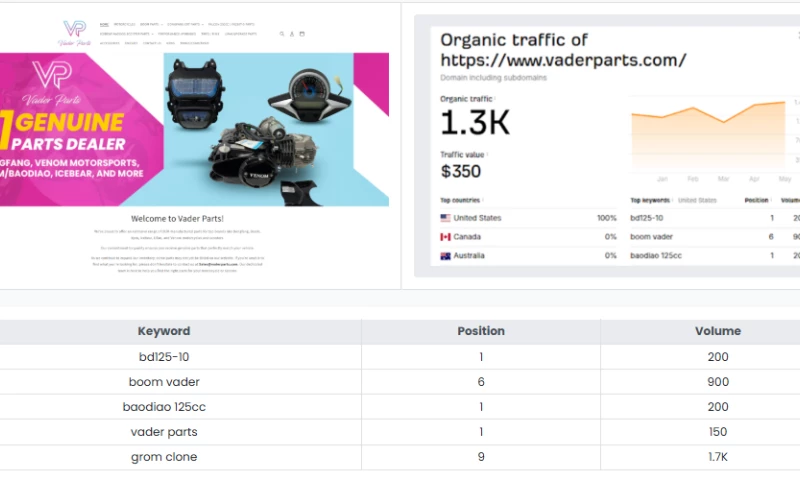Screen dimensions: 800x480
Task: Open the account login icon
Action: pos(292,34)
